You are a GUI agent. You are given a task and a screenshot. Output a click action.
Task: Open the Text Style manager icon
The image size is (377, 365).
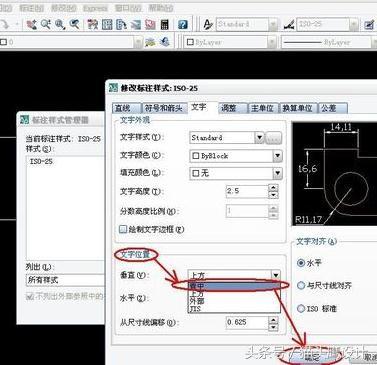point(208,24)
